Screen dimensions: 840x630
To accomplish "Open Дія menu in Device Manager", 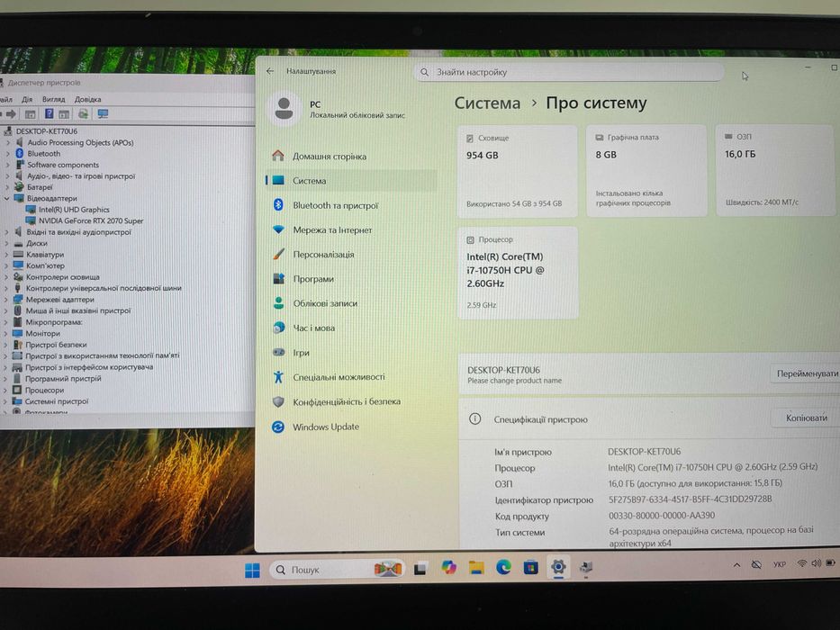I will point(27,99).
